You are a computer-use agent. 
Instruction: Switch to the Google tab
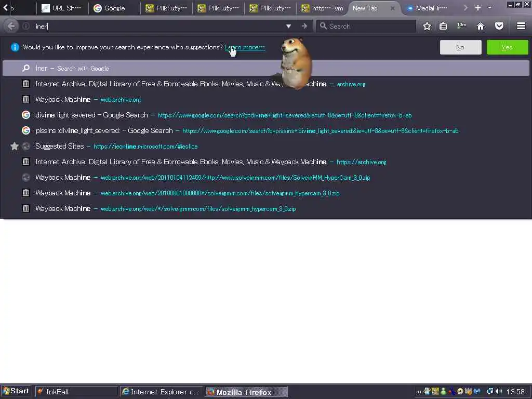(x=114, y=8)
